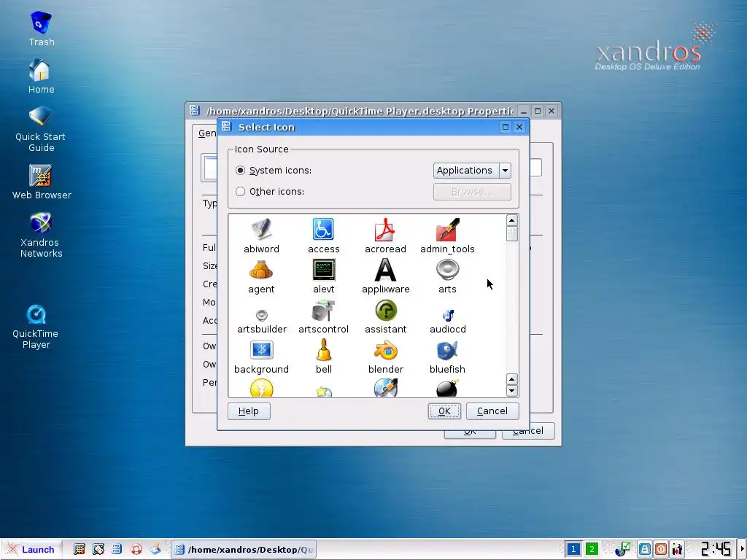Select the alevt terminal icon

(x=323, y=270)
